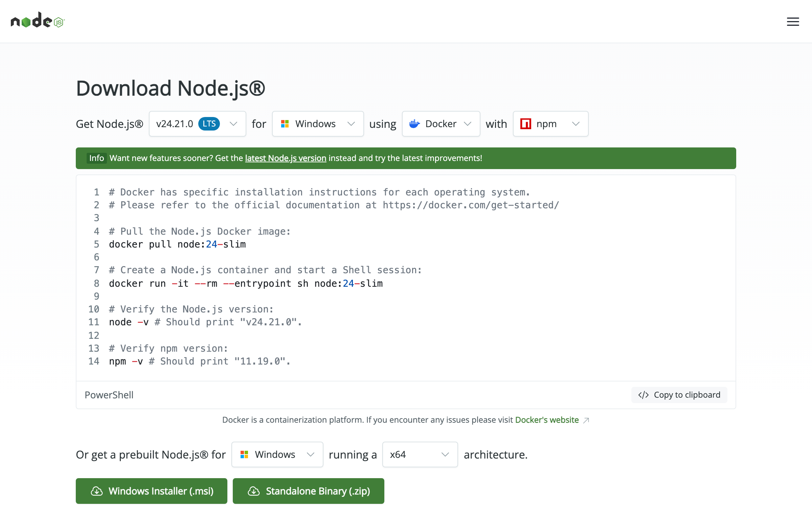Download the Standalone Binary (.zip)

click(309, 491)
